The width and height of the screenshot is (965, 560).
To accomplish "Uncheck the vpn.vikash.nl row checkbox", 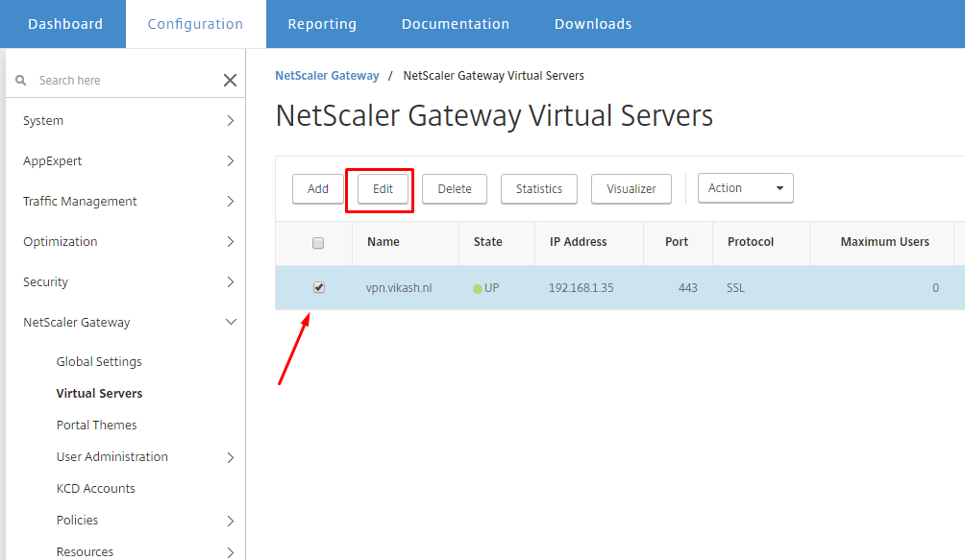I will pos(319,287).
